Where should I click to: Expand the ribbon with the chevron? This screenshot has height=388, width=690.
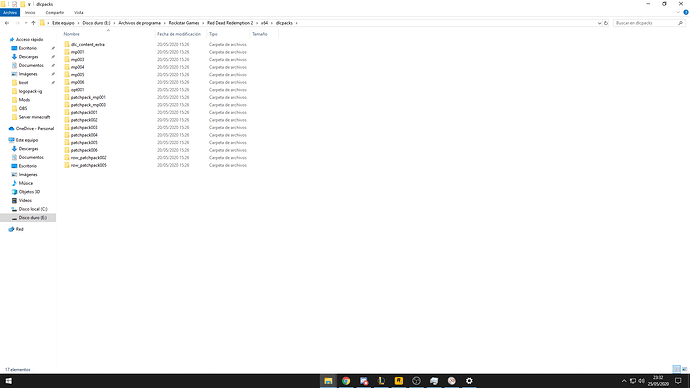[678, 12]
